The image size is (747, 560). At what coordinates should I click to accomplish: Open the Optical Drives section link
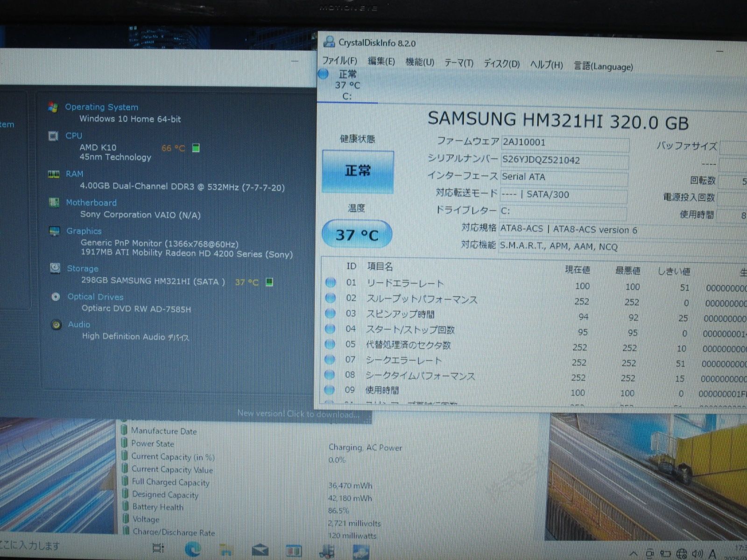pos(95,297)
